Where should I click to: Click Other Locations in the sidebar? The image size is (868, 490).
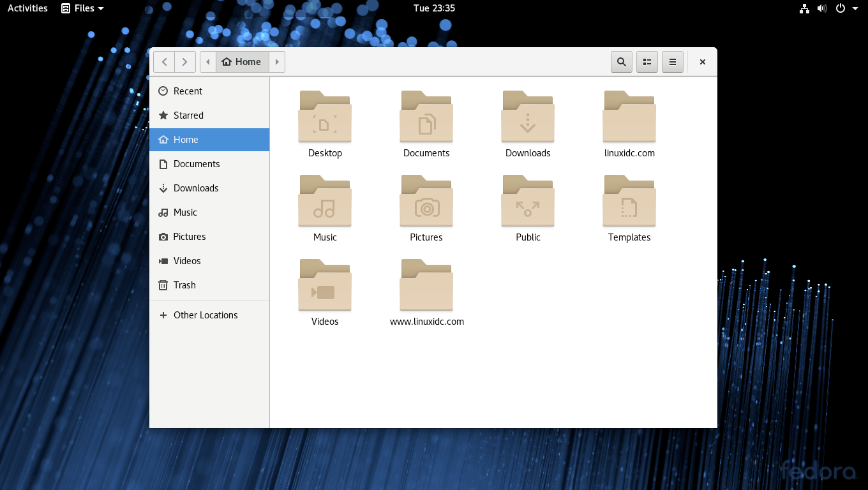pyautogui.click(x=204, y=315)
